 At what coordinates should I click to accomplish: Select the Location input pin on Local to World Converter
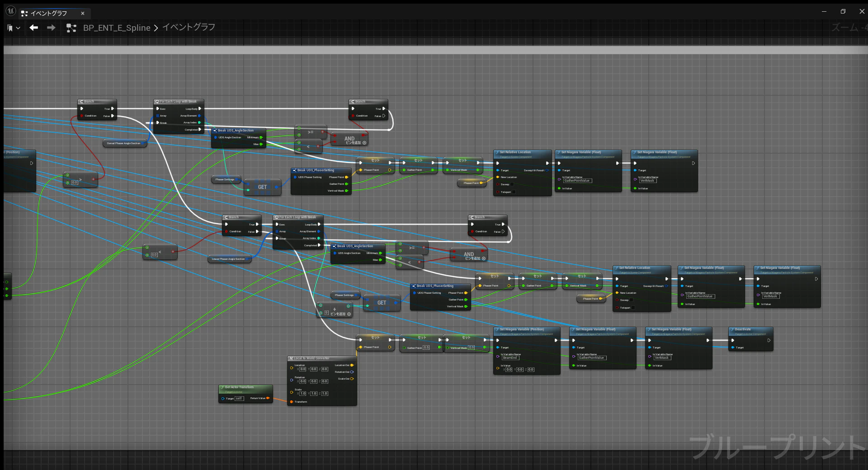292,368
